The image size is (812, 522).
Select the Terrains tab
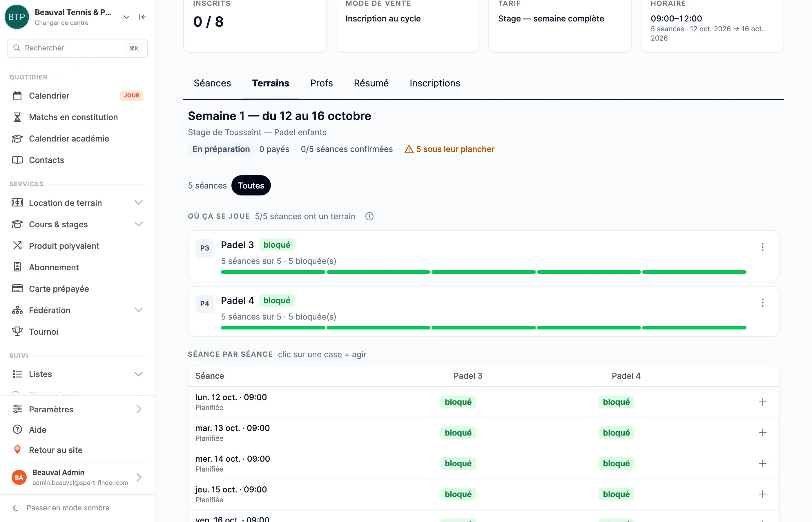pyautogui.click(x=271, y=83)
